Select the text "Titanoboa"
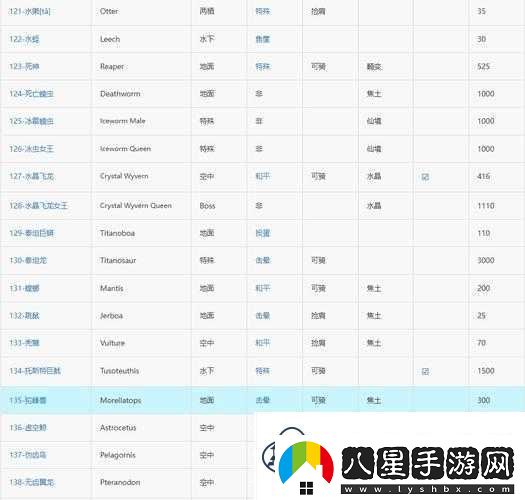The image size is (525, 500). click(x=117, y=233)
